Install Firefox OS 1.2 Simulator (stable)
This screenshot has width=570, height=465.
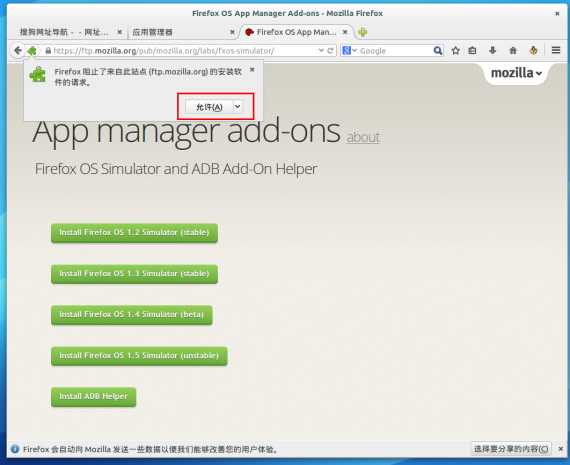click(135, 233)
